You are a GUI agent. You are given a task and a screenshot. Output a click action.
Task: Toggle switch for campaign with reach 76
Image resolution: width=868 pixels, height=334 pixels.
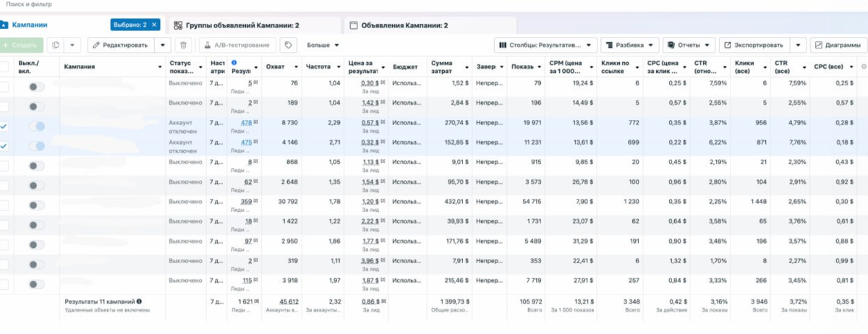point(36,87)
